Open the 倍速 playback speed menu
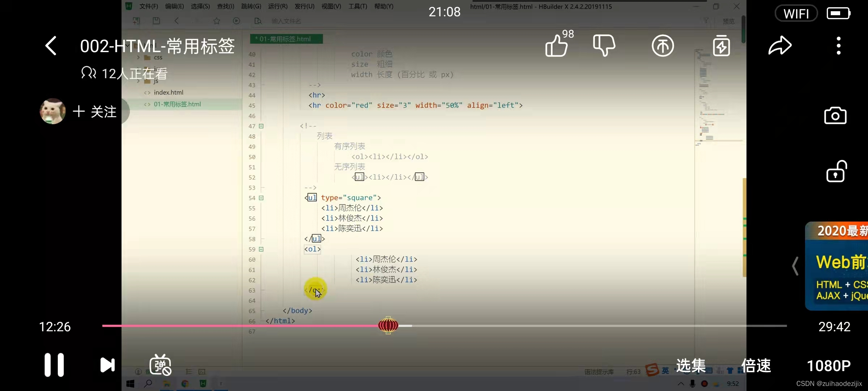This screenshot has height=391, width=868. [756, 366]
